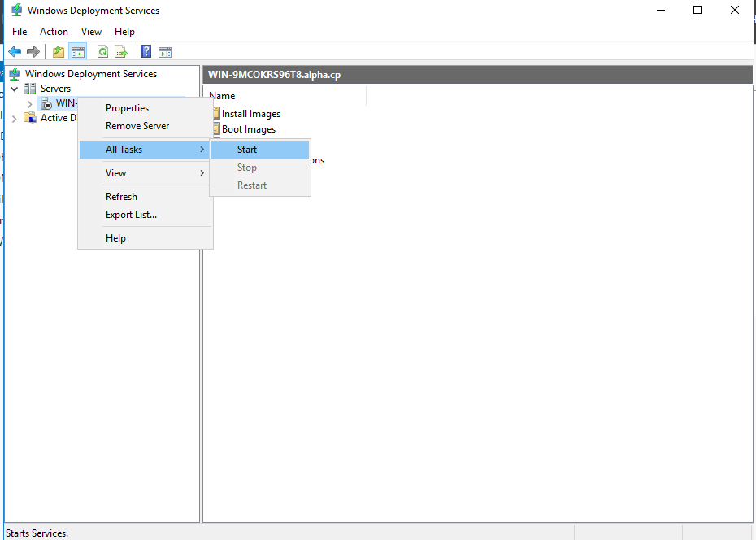This screenshot has height=540, width=756.
Task: Choose Properties from the context menu
Action: click(x=146, y=108)
